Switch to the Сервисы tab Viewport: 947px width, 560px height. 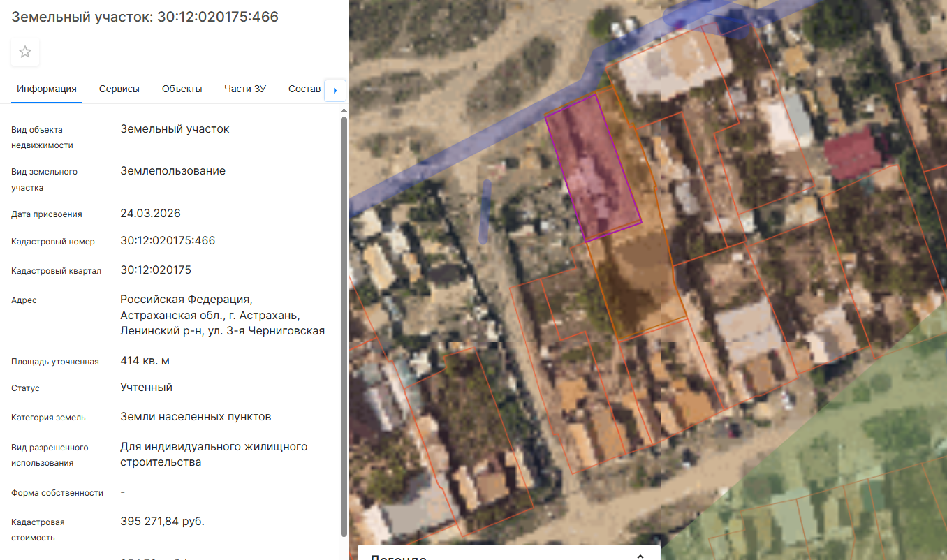119,89
